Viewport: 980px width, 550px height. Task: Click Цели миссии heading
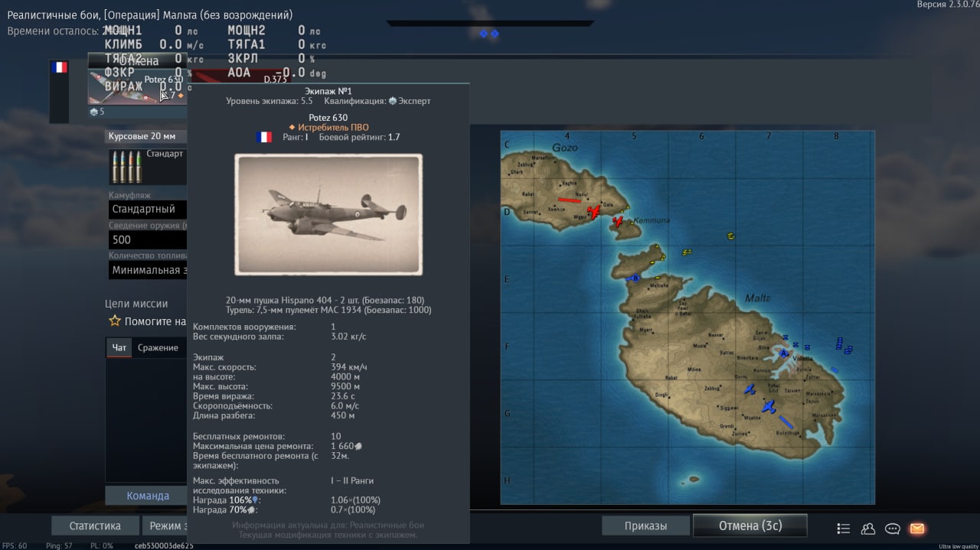[x=136, y=304]
